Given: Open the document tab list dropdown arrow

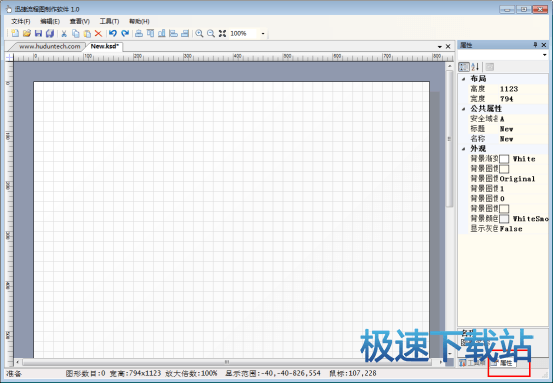Looking at the screenshot, I should click(440, 47).
